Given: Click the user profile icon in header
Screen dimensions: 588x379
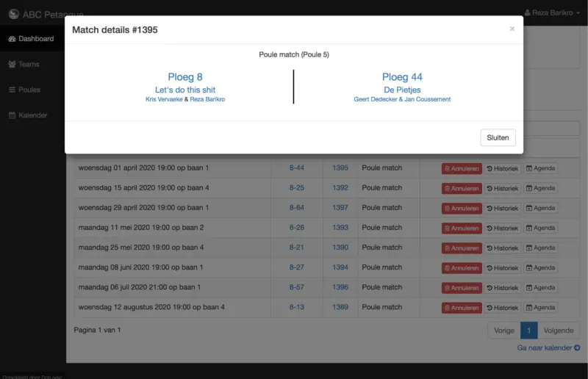Looking at the screenshot, I should coord(527,12).
